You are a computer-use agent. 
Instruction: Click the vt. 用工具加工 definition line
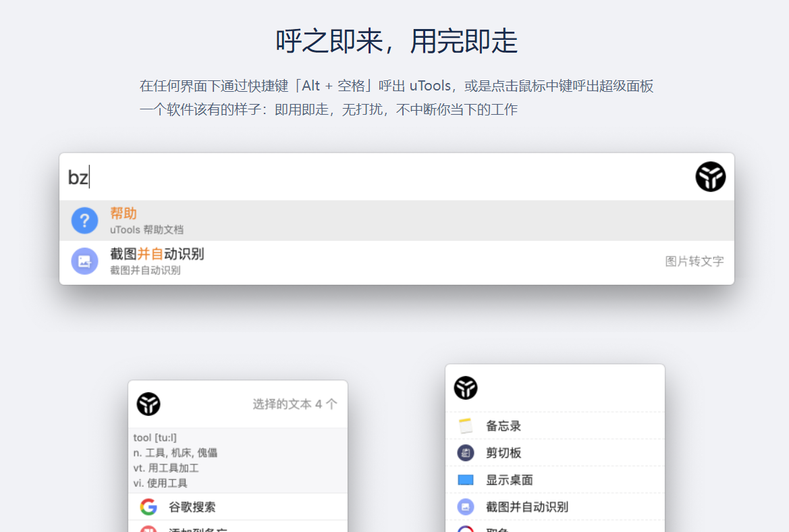166,468
